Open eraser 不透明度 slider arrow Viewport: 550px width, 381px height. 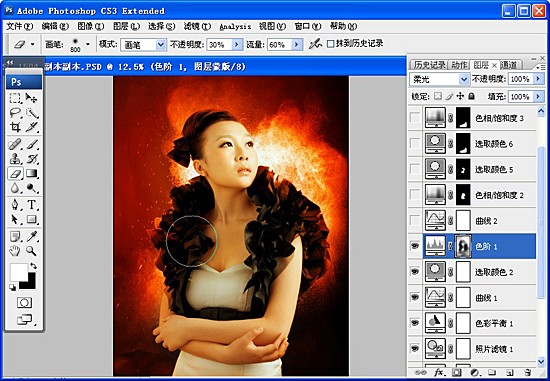coord(237,45)
